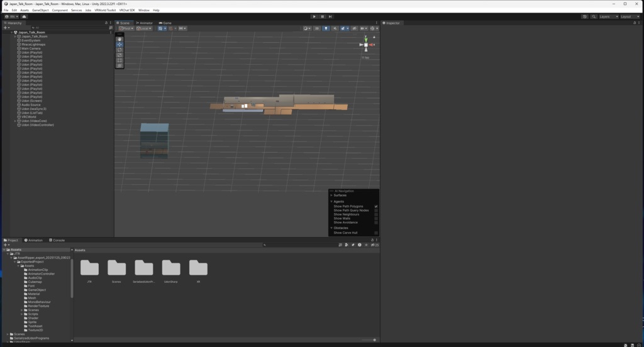The height and width of the screenshot is (347, 644).
Task: Open the Pivot handle position dropdown
Action: point(126,29)
